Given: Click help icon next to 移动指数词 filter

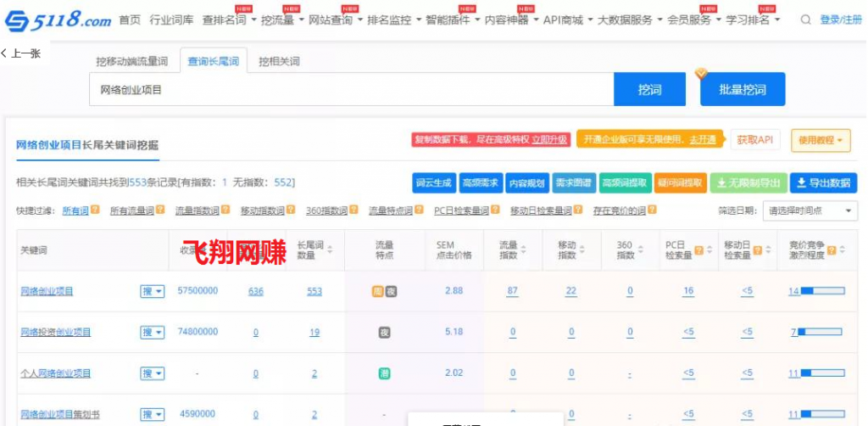Looking at the screenshot, I should (x=291, y=210).
